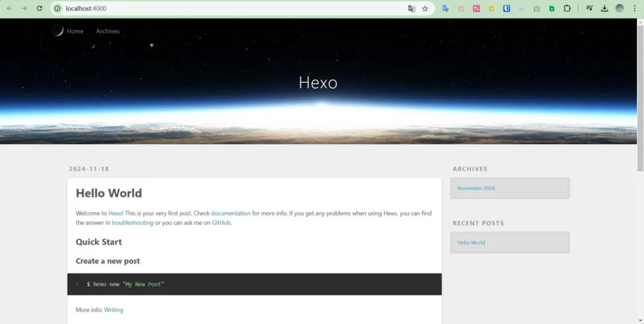
Task: Open the Hello World post title
Action: point(109,193)
